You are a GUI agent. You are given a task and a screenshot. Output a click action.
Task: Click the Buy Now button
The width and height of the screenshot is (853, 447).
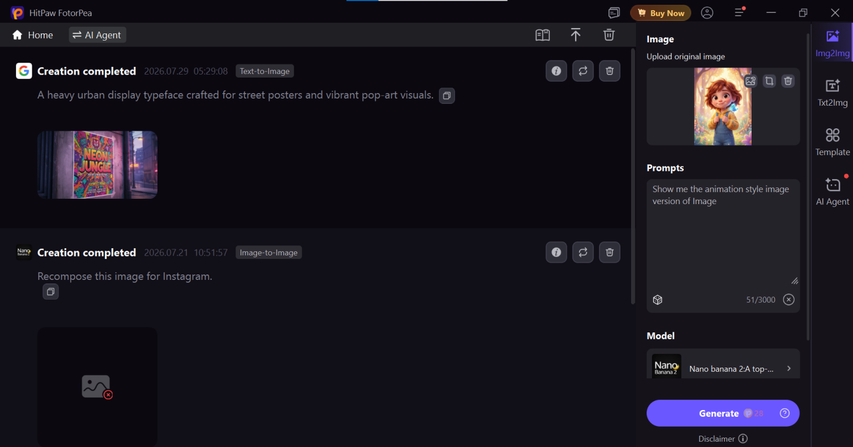[660, 13]
